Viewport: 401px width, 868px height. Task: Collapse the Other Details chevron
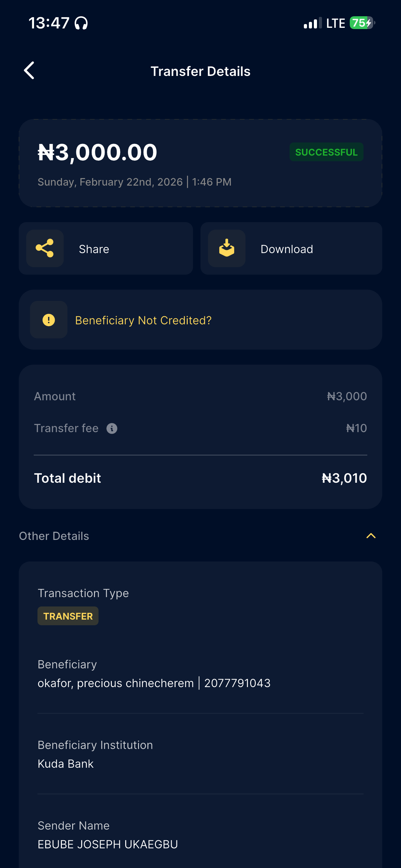[371, 536]
